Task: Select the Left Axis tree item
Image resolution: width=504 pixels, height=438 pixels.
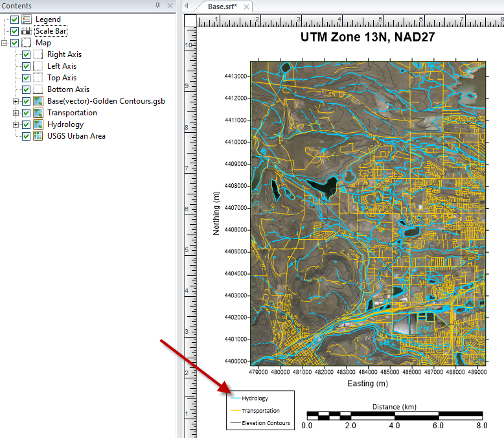Action: coord(62,66)
